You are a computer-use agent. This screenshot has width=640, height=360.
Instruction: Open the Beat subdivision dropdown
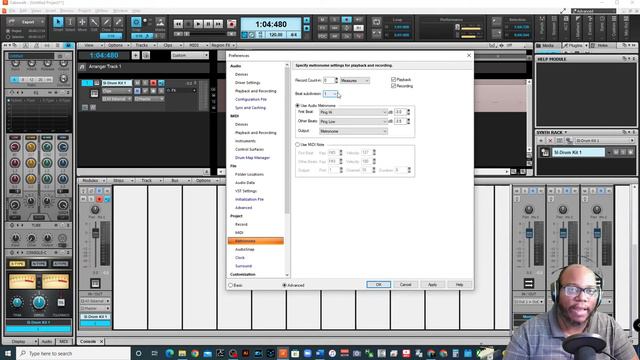[331, 94]
